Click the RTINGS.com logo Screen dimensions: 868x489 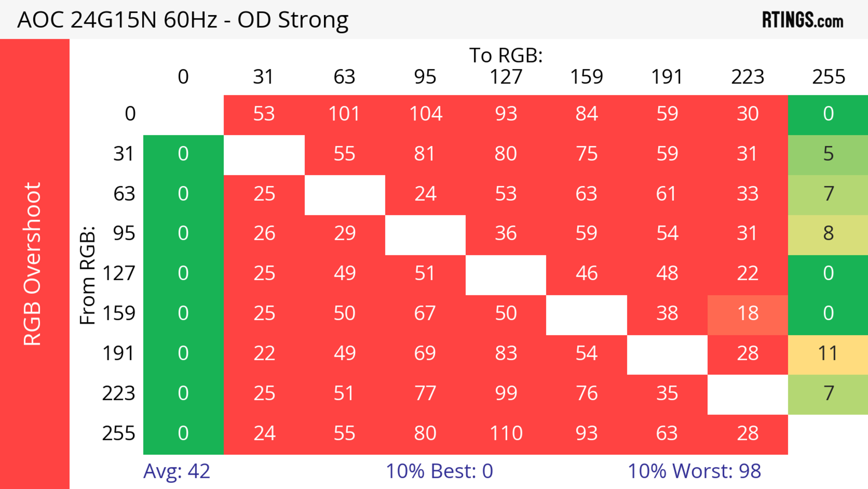point(802,20)
